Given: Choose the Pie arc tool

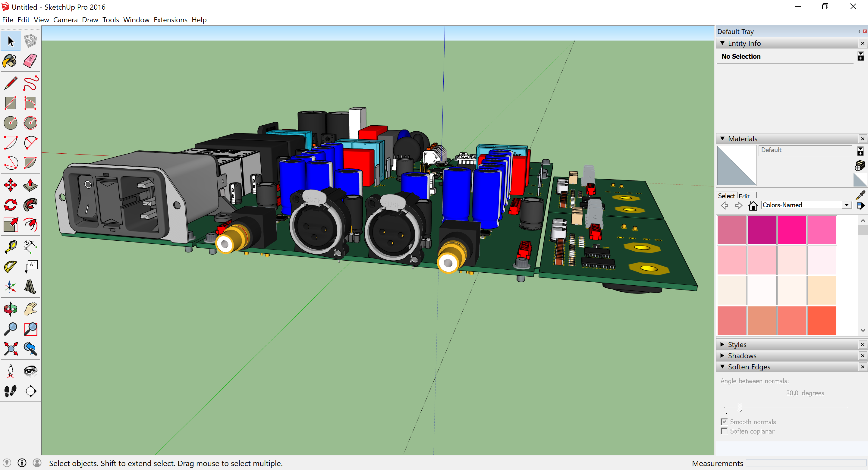Looking at the screenshot, I should (30, 163).
